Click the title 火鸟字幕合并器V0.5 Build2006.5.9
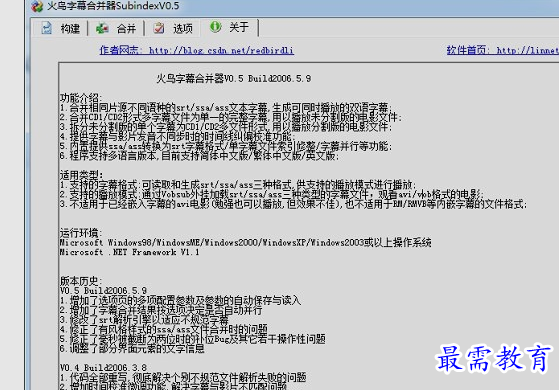The height and width of the screenshot is (390, 559). [x=234, y=78]
